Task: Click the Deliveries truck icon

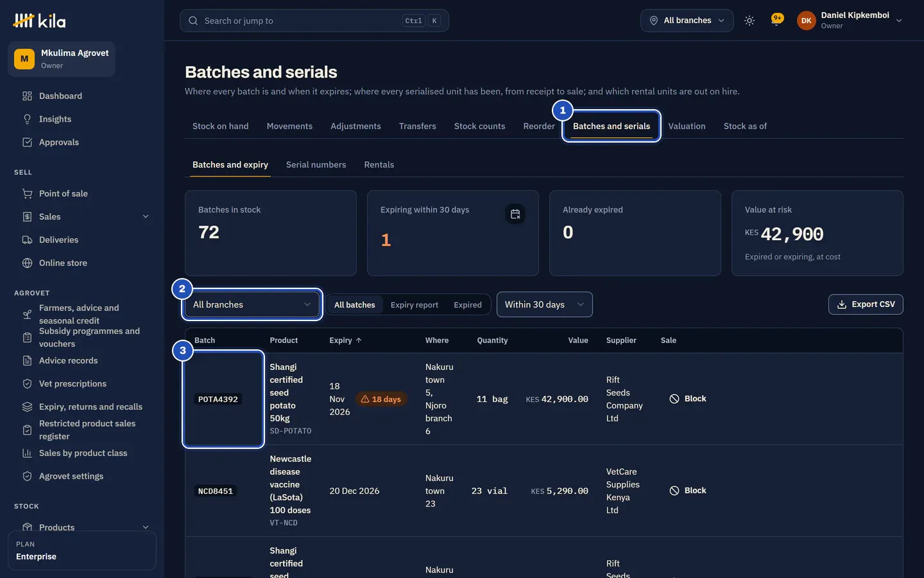Action: pyautogui.click(x=27, y=240)
